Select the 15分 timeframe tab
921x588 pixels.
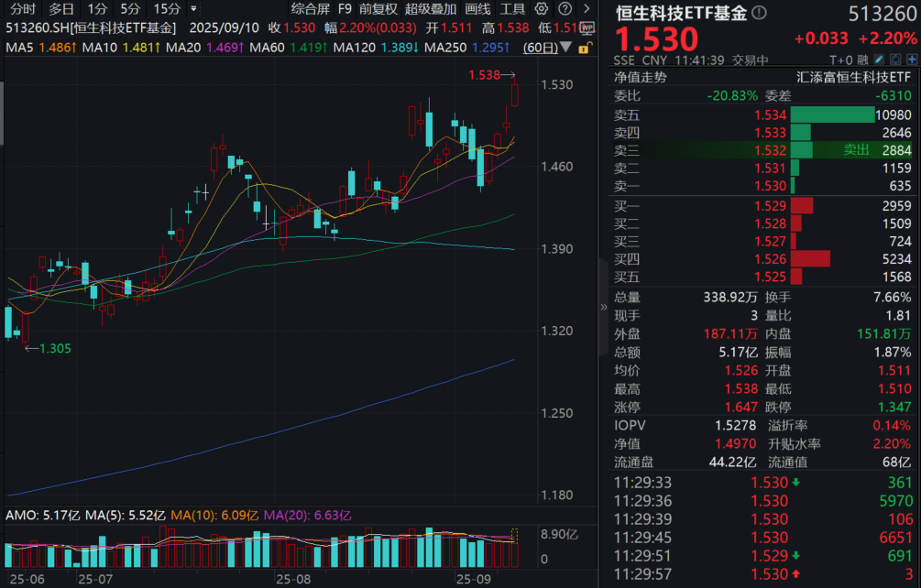pos(166,8)
